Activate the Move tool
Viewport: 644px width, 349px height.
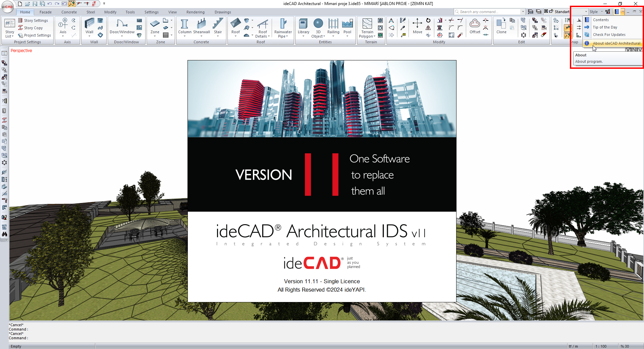(x=418, y=26)
